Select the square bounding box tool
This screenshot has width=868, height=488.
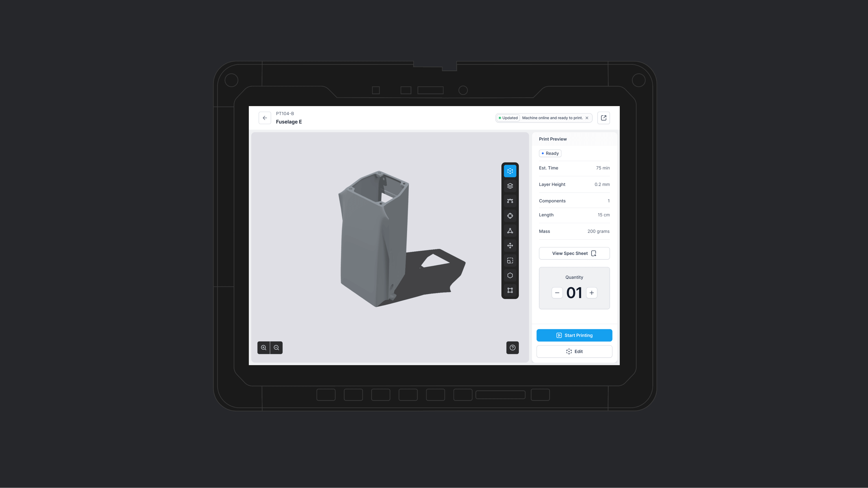point(510,290)
